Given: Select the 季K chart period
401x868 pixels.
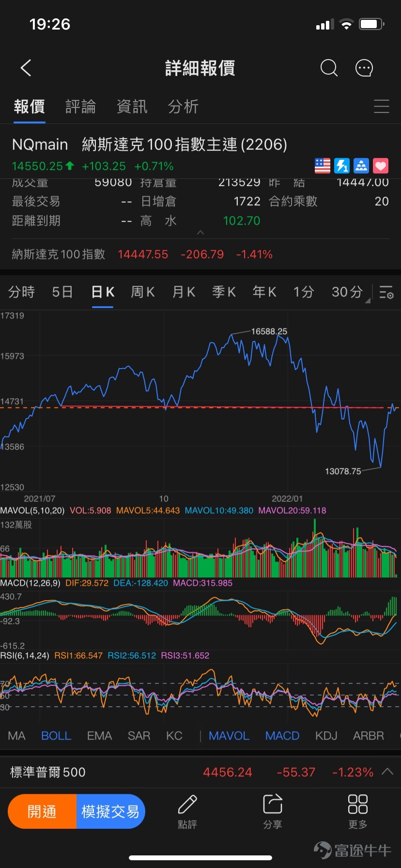Looking at the screenshot, I should pos(224,292).
